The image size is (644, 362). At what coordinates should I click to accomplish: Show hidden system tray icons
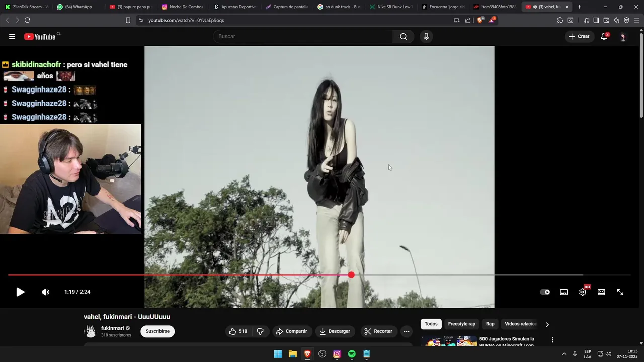(x=563, y=354)
